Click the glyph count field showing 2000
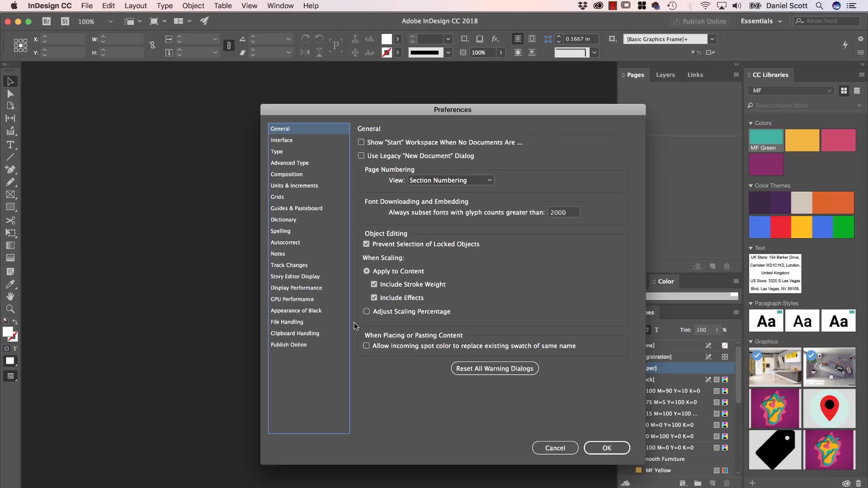 click(563, 212)
